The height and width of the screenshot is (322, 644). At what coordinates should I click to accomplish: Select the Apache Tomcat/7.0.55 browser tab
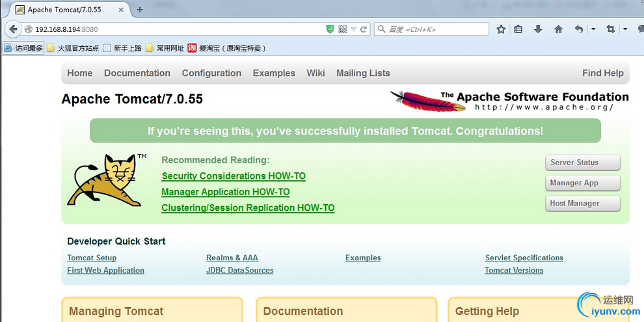(70, 10)
